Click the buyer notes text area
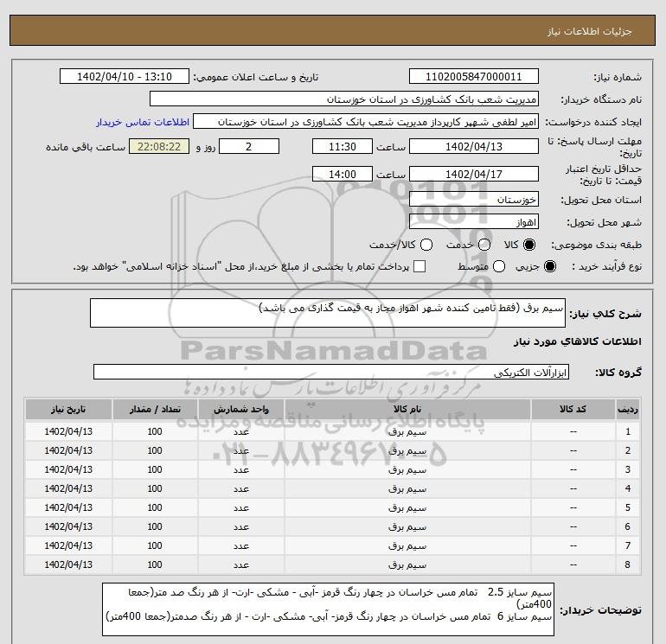The width and height of the screenshot is (666, 644). (x=328, y=609)
